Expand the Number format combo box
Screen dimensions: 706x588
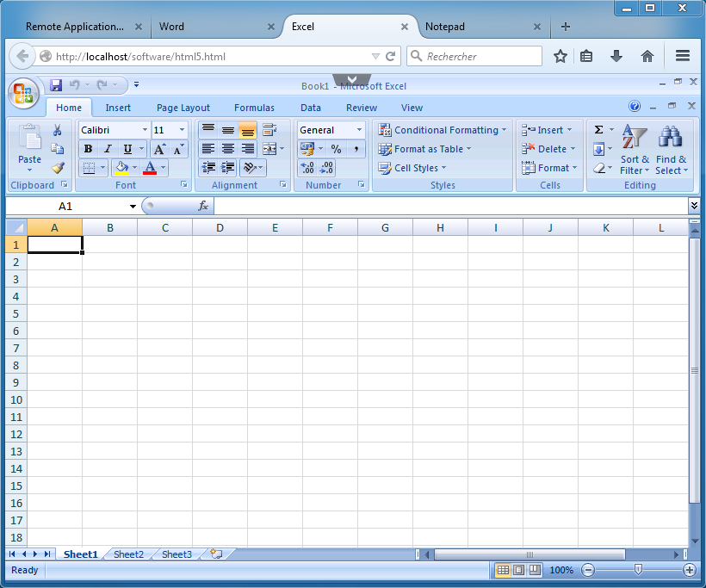click(x=358, y=129)
